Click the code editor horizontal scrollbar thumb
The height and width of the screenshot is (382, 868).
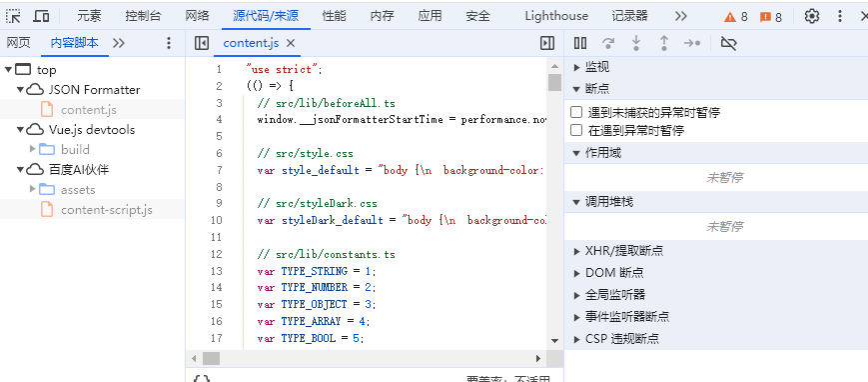pos(211,358)
